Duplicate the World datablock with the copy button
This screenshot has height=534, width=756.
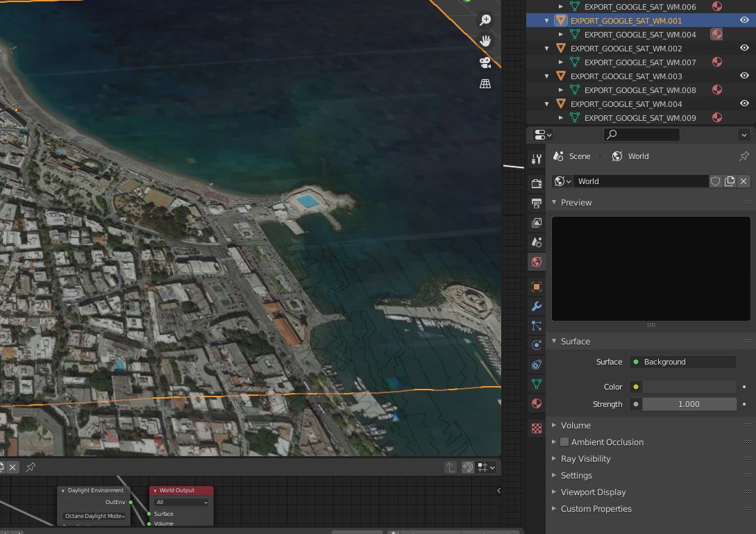730,181
